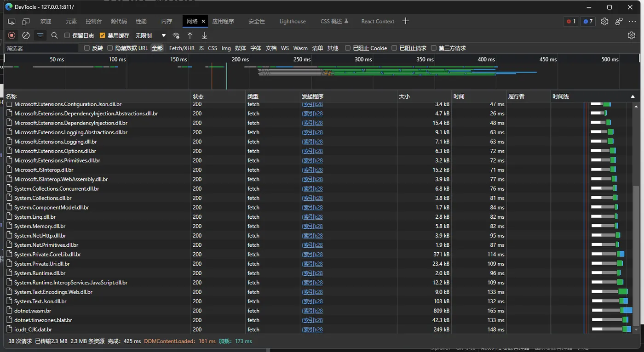Select System.Net.Http.dll.br request
Viewport: 644px width, 352px height.
40,236
